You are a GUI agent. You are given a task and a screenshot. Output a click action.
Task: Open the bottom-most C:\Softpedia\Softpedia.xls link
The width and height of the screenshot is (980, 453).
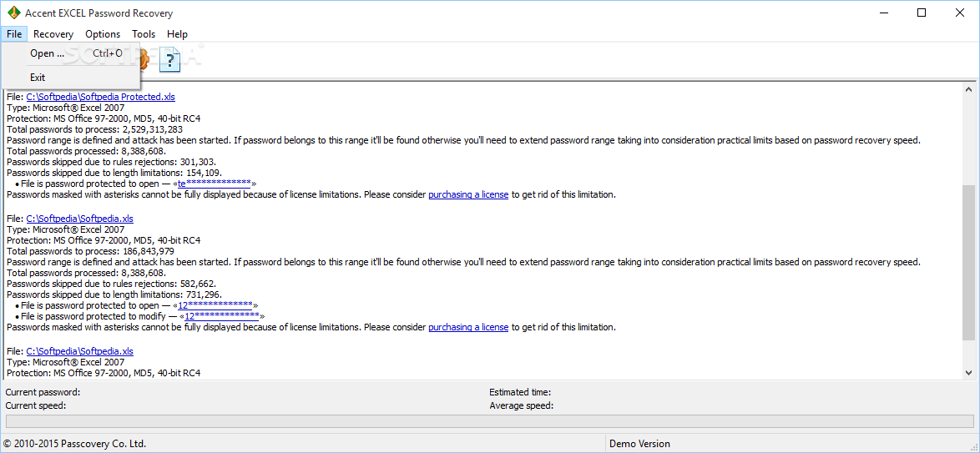(x=80, y=351)
